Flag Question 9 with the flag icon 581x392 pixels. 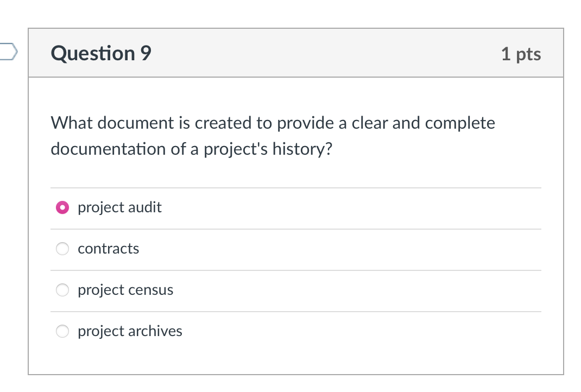(x=8, y=53)
